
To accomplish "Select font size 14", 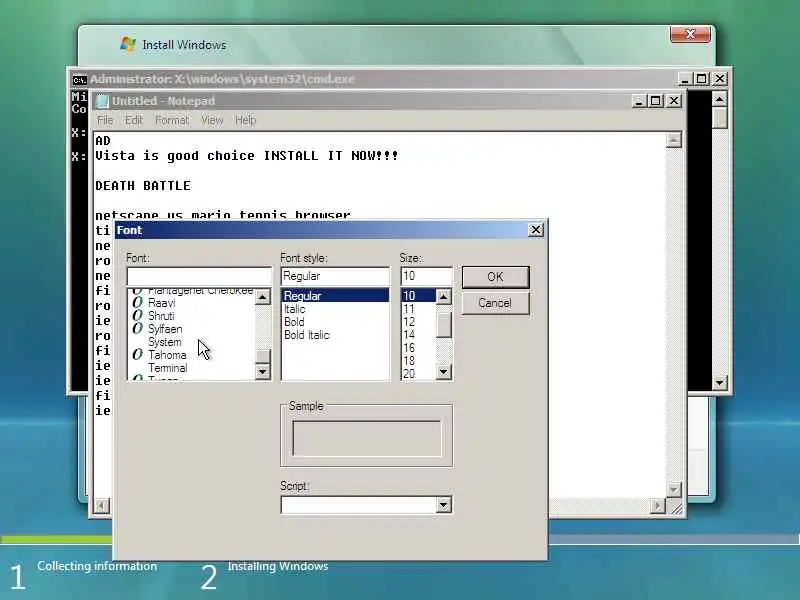I will (x=409, y=335).
